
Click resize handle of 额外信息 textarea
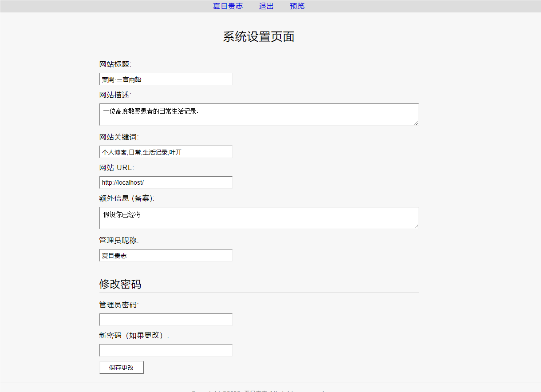416,226
